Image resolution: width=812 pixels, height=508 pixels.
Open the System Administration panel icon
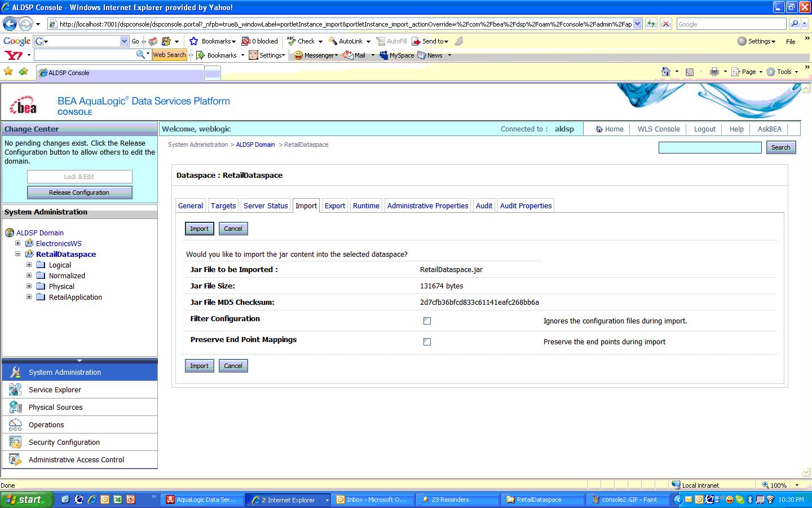(15, 372)
